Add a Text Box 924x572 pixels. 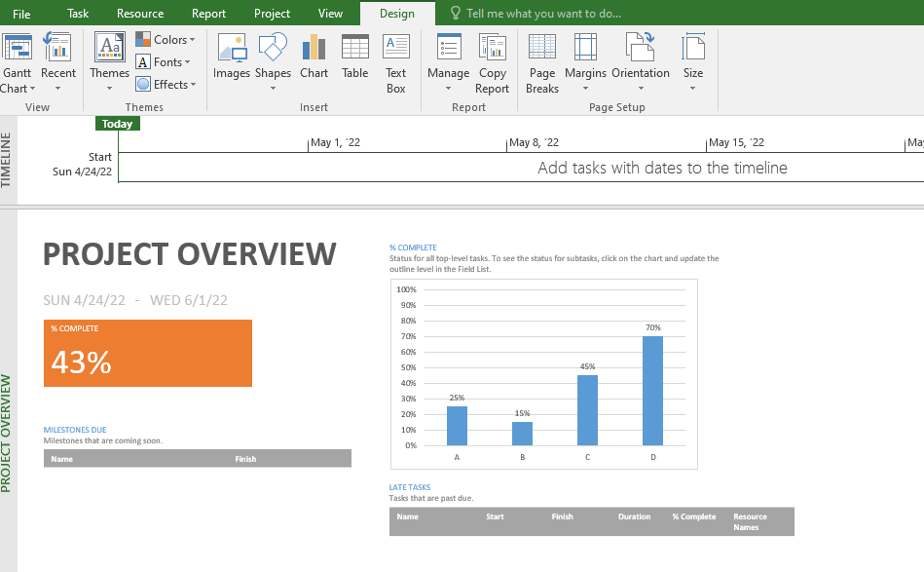click(395, 58)
